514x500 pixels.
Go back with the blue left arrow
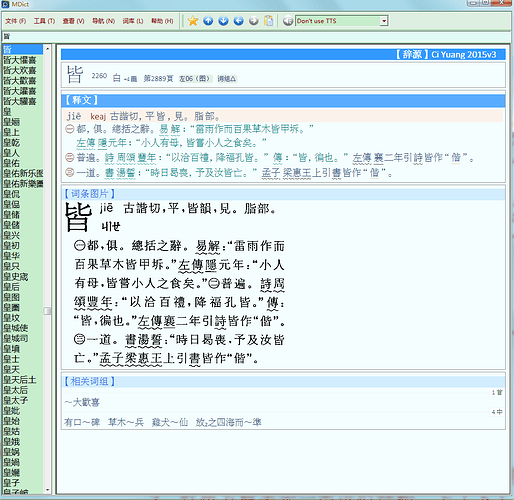tap(238, 21)
